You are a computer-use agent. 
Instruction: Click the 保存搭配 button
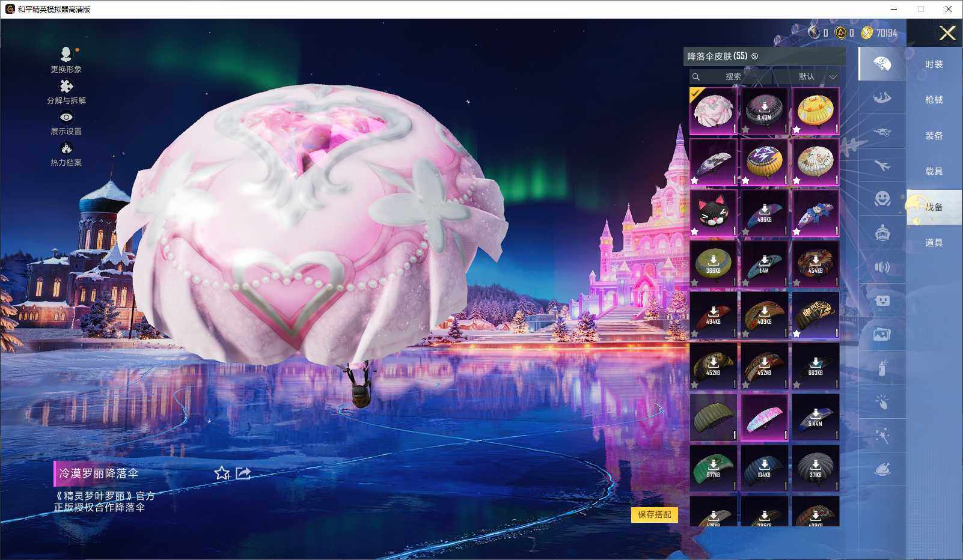tap(655, 514)
